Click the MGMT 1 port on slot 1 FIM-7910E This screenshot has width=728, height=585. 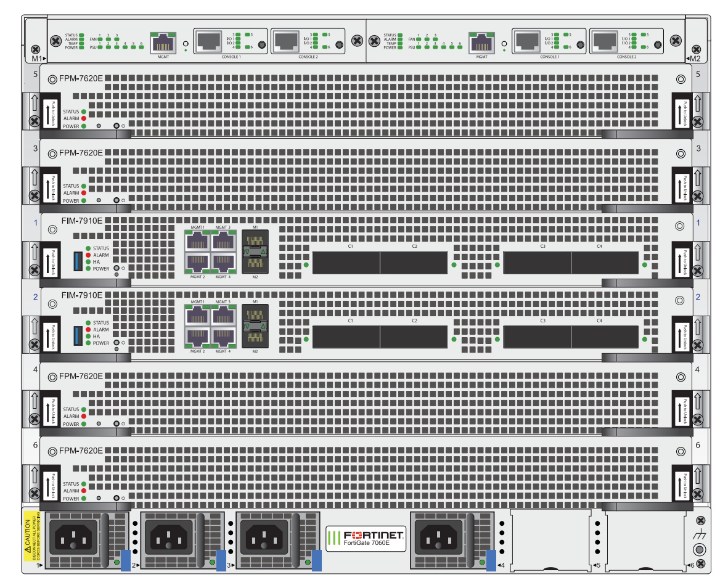[197, 241]
